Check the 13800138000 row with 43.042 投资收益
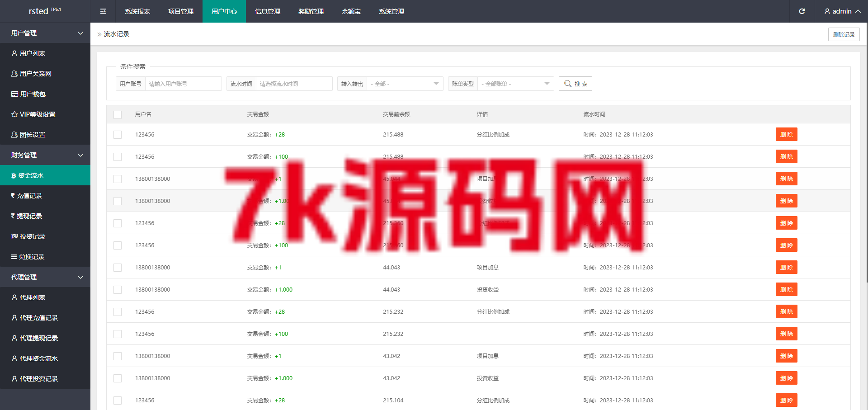 click(118, 378)
